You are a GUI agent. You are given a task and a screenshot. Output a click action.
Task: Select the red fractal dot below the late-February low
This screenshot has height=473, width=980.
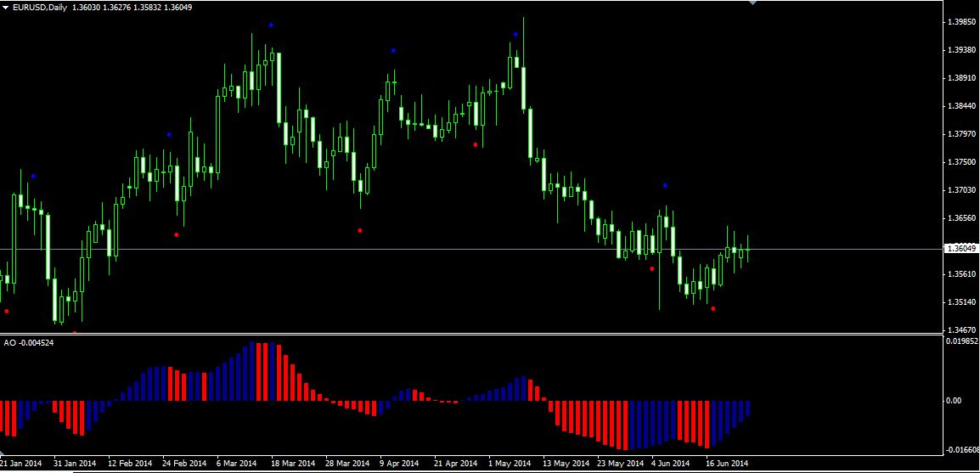tap(177, 235)
